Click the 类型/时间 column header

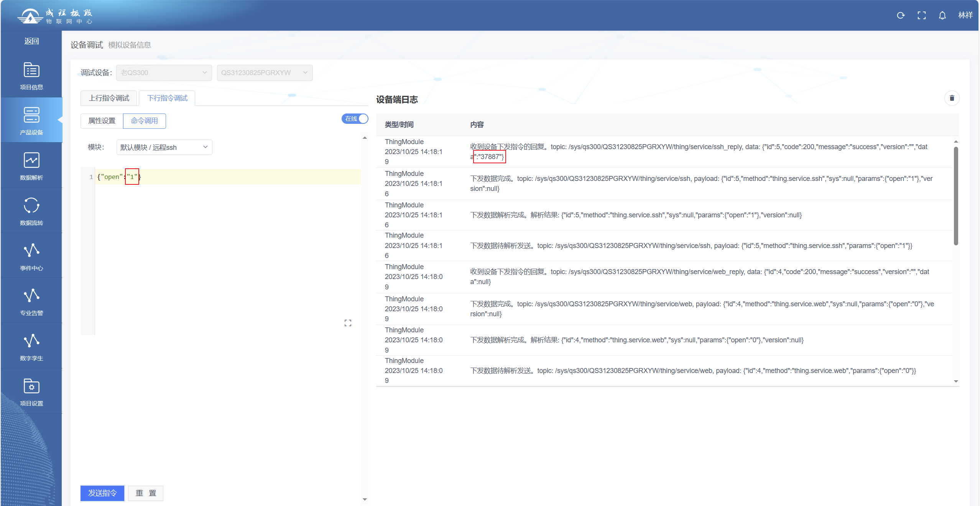pyautogui.click(x=399, y=125)
